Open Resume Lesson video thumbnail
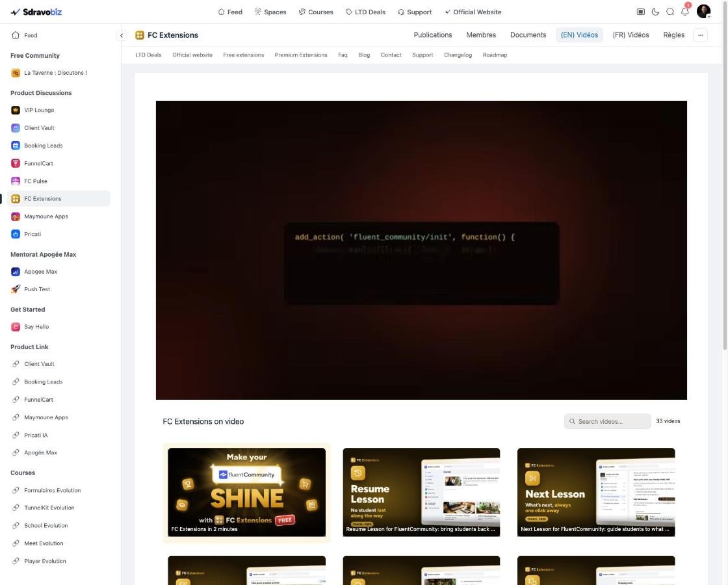Viewport: 728px width, 585px height. coord(421,492)
